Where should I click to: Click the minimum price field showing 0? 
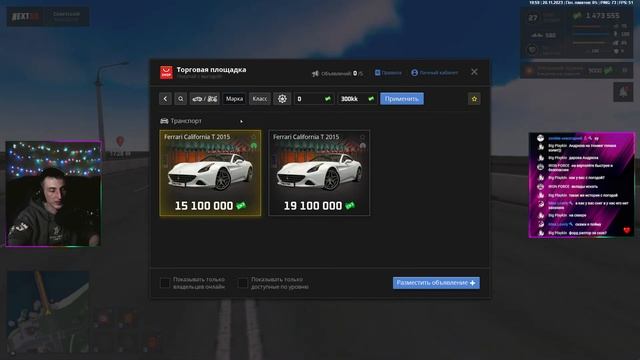[313, 99]
